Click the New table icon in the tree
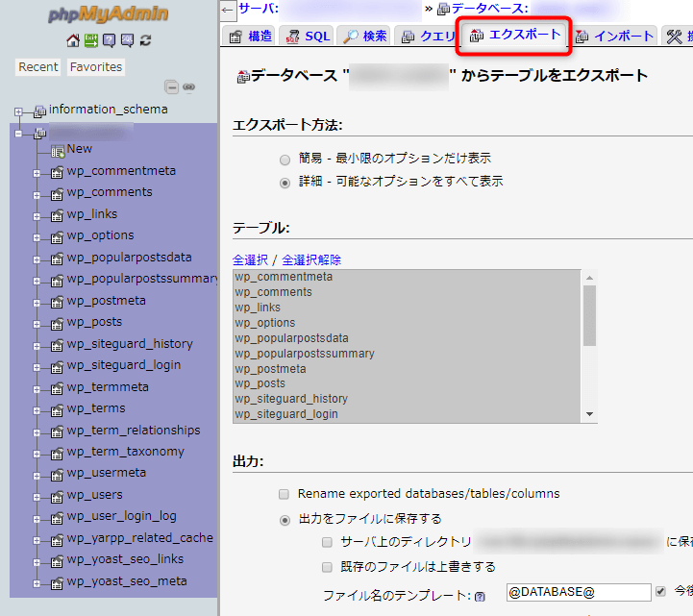The width and height of the screenshot is (693, 616). [58, 152]
